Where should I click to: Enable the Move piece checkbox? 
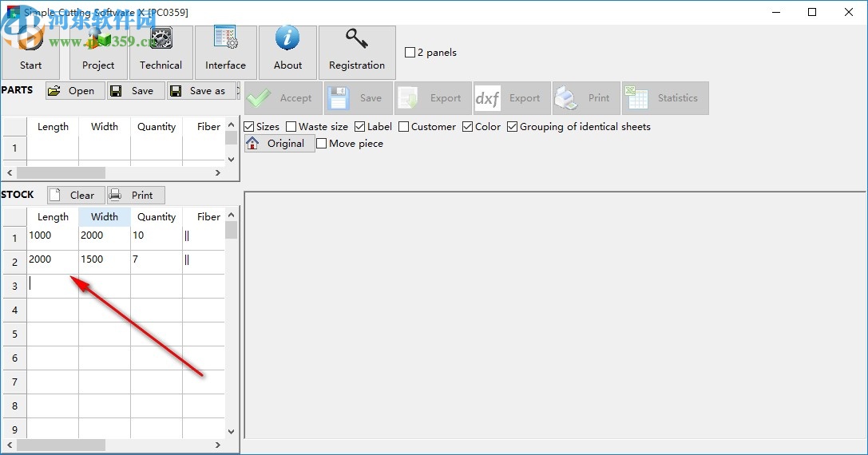pos(322,144)
